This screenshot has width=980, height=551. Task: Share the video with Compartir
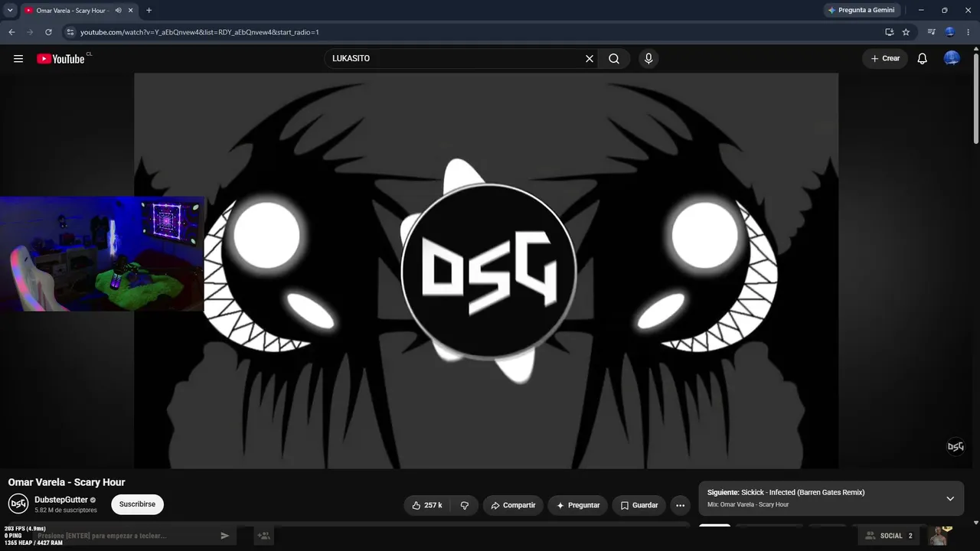[x=513, y=505]
